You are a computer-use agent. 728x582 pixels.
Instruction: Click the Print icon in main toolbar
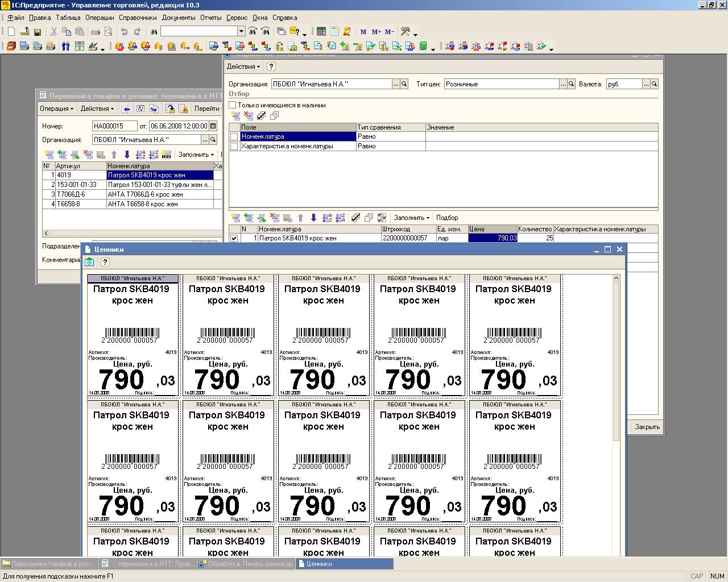(96, 32)
